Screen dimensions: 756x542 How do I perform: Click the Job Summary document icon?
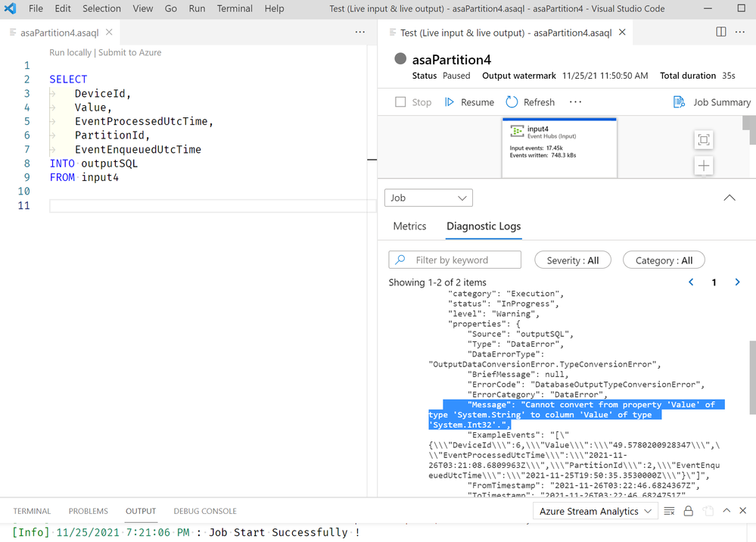click(x=679, y=102)
